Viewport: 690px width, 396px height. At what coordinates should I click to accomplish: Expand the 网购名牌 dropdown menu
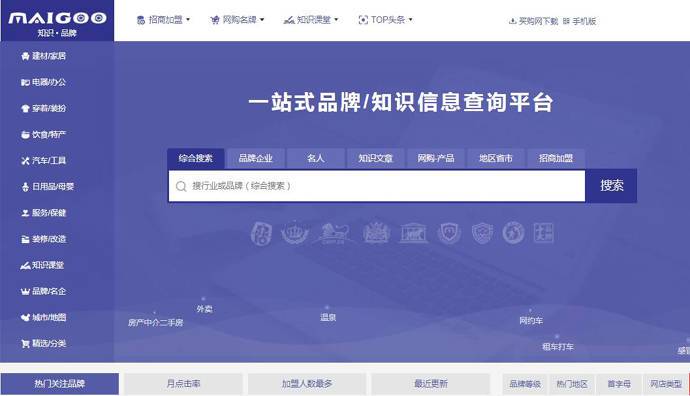pos(237,20)
